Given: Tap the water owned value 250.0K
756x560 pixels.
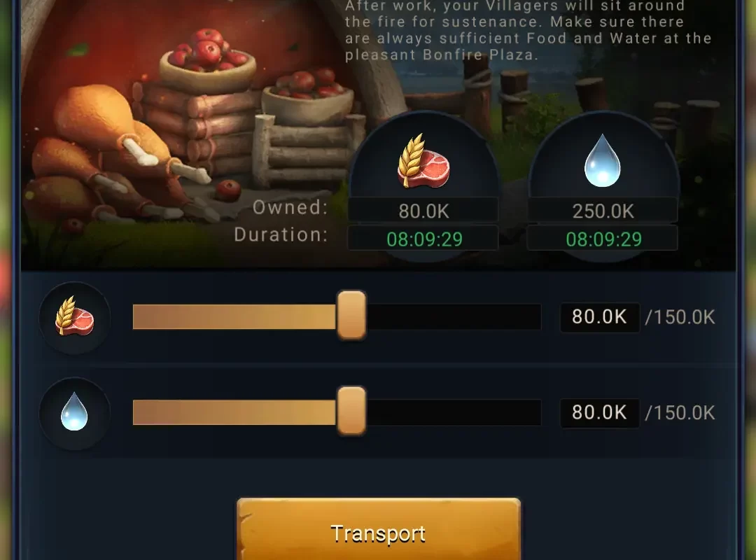Looking at the screenshot, I should click(603, 211).
